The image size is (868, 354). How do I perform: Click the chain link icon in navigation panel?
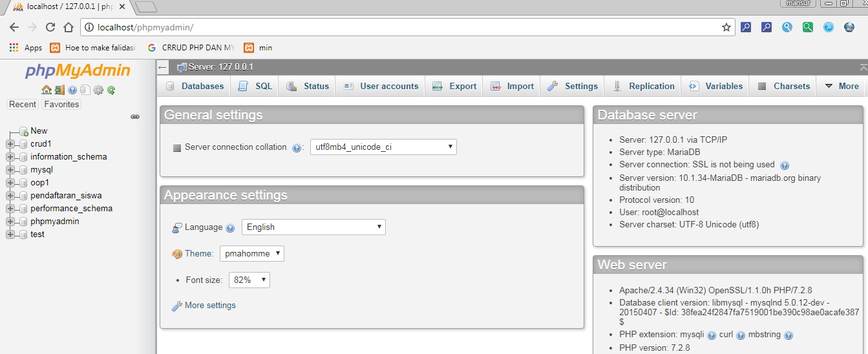coord(135,117)
